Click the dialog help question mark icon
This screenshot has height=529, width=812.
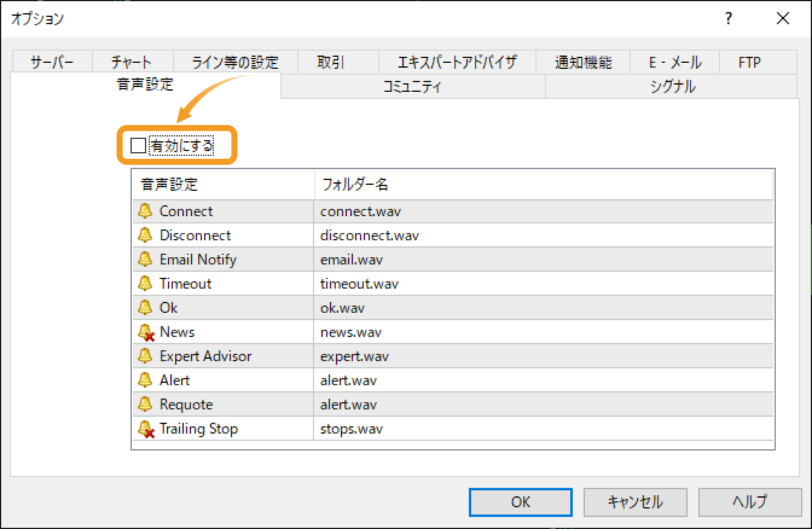point(728,19)
